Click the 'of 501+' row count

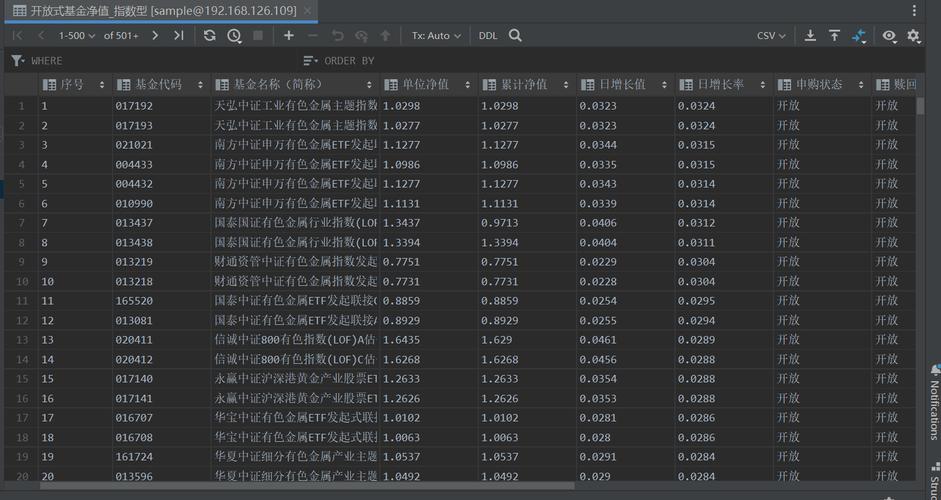(121, 35)
